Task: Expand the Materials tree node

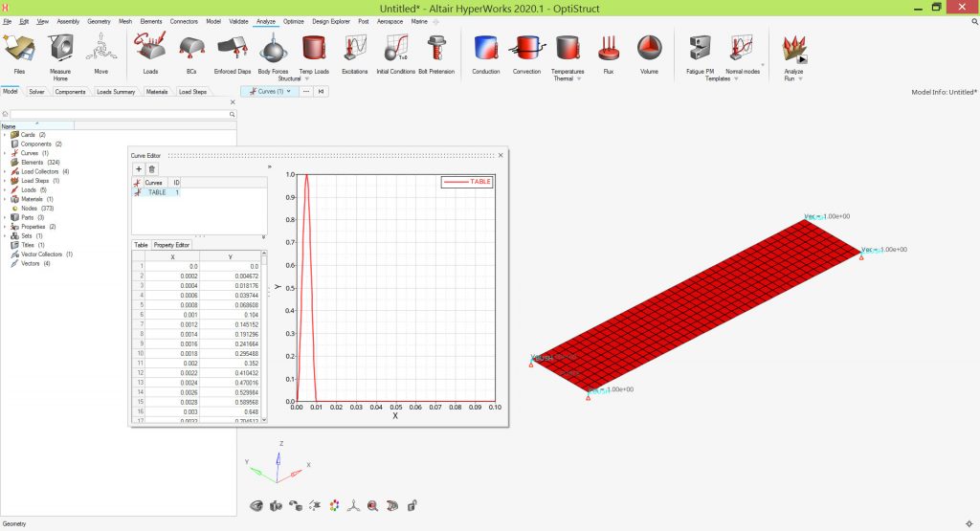Action: pyautogui.click(x=5, y=199)
